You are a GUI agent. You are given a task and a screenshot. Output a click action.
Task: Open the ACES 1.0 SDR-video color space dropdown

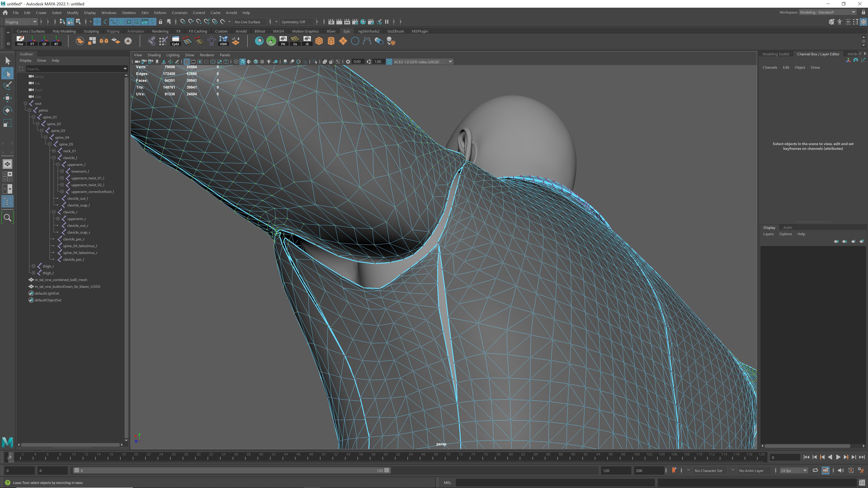pyautogui.click(x=450, y=62)
